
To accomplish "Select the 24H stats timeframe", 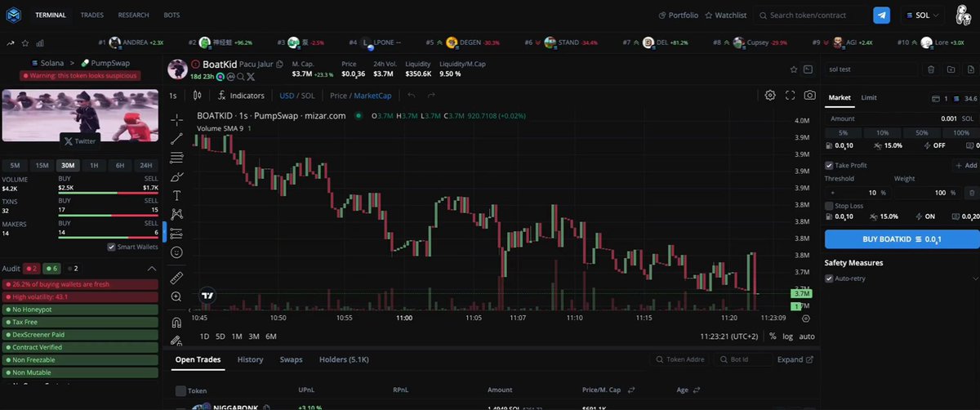I will (x=146, y=165).
